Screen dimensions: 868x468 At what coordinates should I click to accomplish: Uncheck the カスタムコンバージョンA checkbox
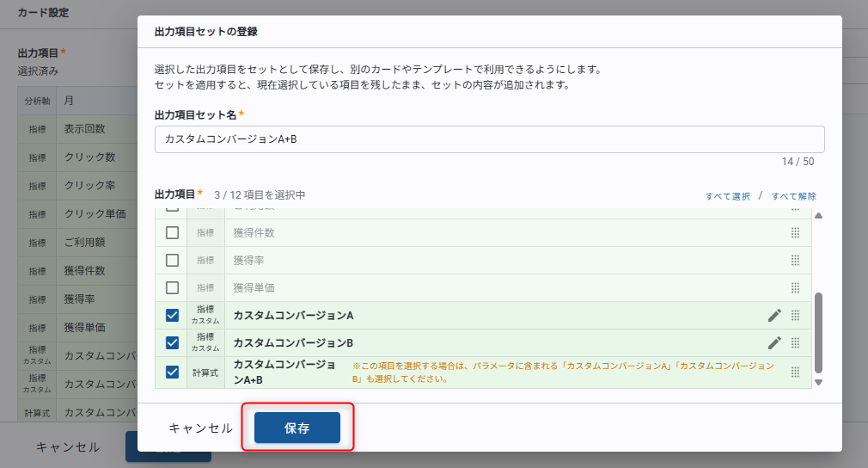click(x=172, y=315)
